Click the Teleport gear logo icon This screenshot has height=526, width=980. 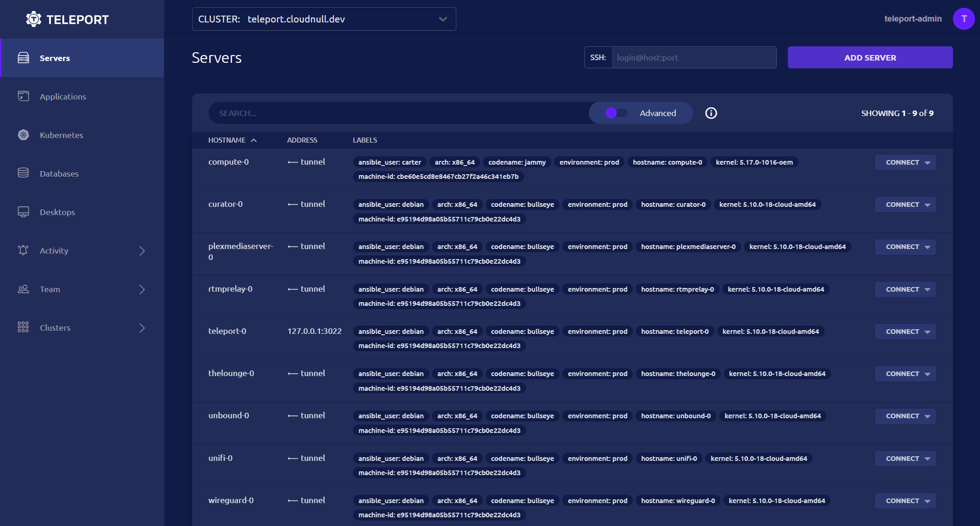33,19
